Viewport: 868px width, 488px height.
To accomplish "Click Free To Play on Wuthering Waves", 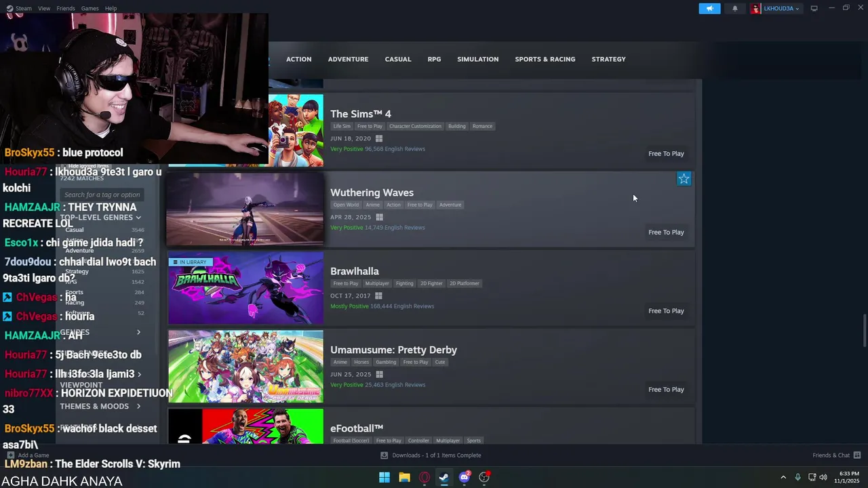I will [666, 232].
